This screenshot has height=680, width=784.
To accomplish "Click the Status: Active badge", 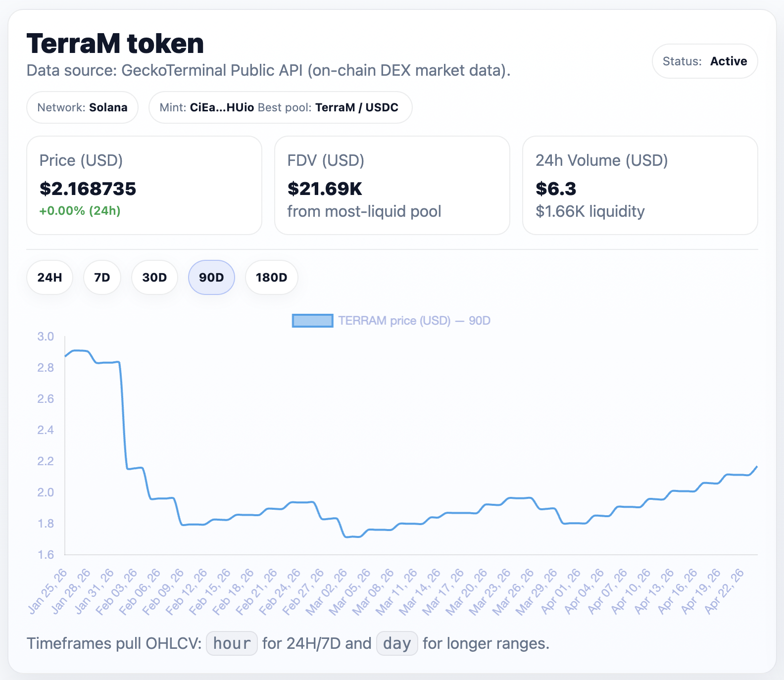I will pyautogui.click(x=704, y=61).
